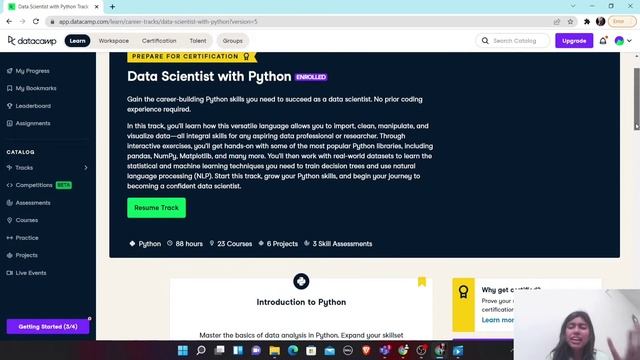The height and width of the screenshot is (360, 640).
Task: Open the Certification tab
Action: click(159, 41)
